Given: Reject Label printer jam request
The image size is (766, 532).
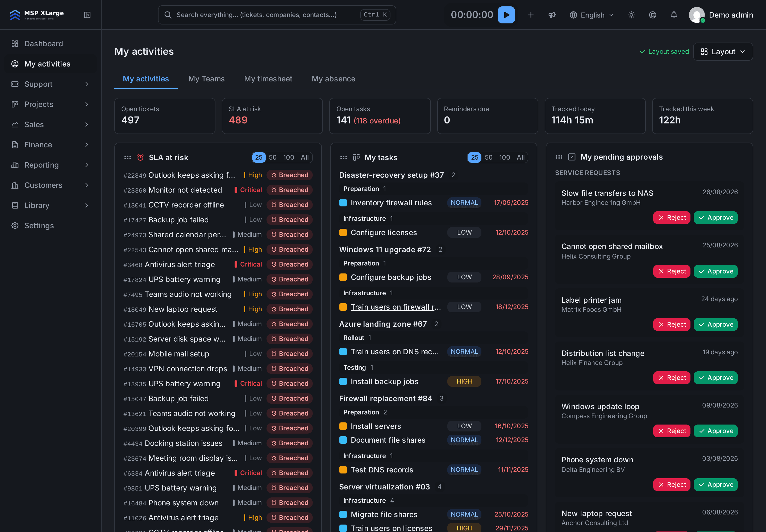Looking at the screenshot, I should (x=671, y=325).
